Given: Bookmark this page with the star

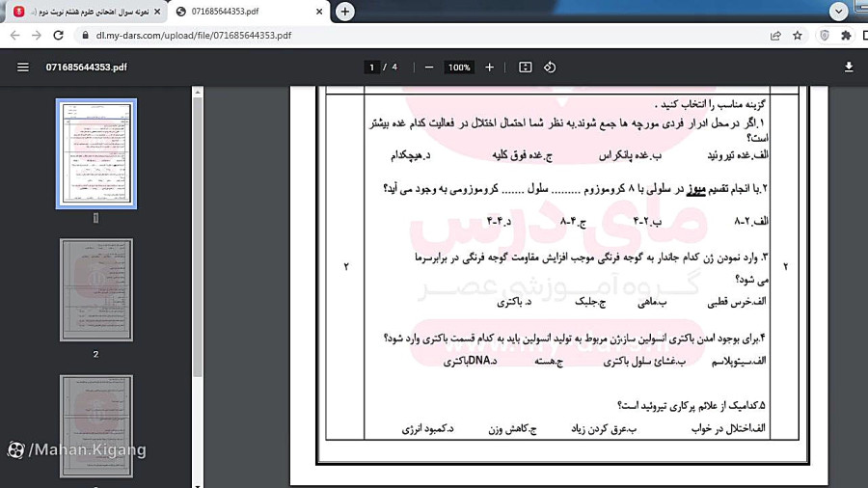Looking at the screenshot, I should pyautogui.click(x=798, y=36).
